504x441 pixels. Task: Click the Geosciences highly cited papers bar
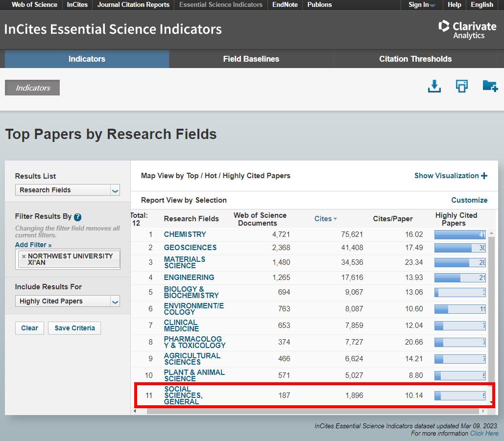459,248
